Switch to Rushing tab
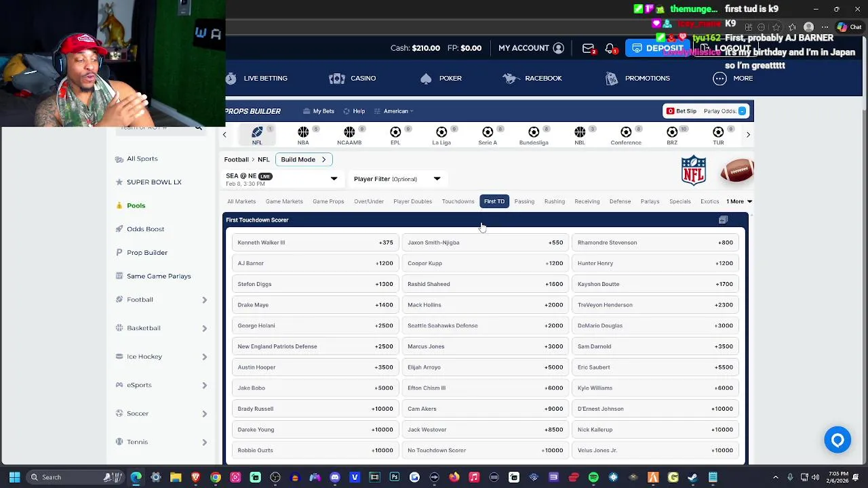The width and height of the screenshot is (868, 488). pos(554,201)
